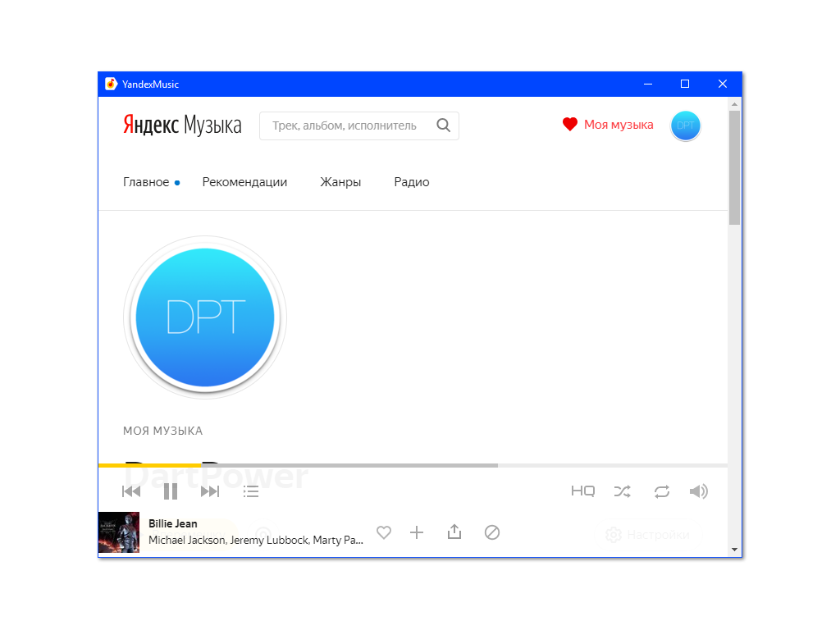
Task: Switch to the Главное tab
Action: click(x=146, y=182)
